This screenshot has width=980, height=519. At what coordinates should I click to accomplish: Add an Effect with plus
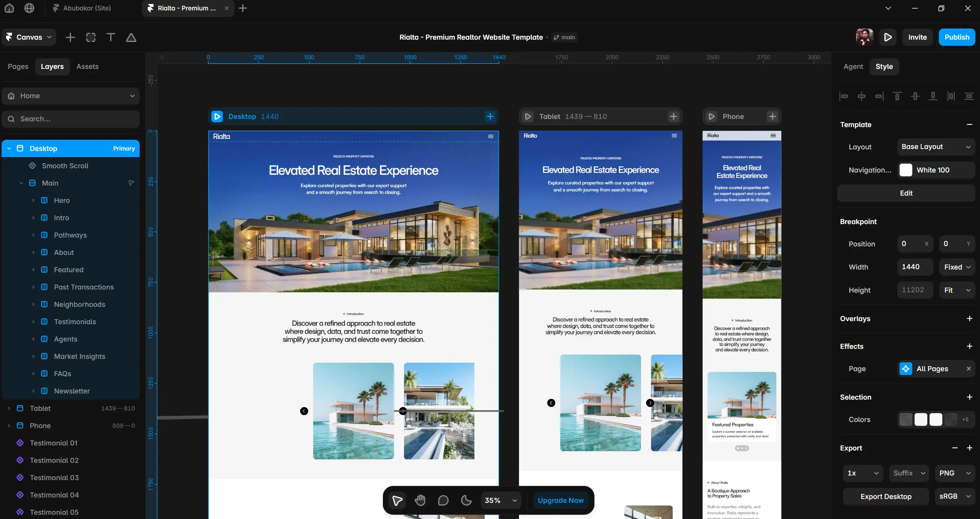(970, 346)
